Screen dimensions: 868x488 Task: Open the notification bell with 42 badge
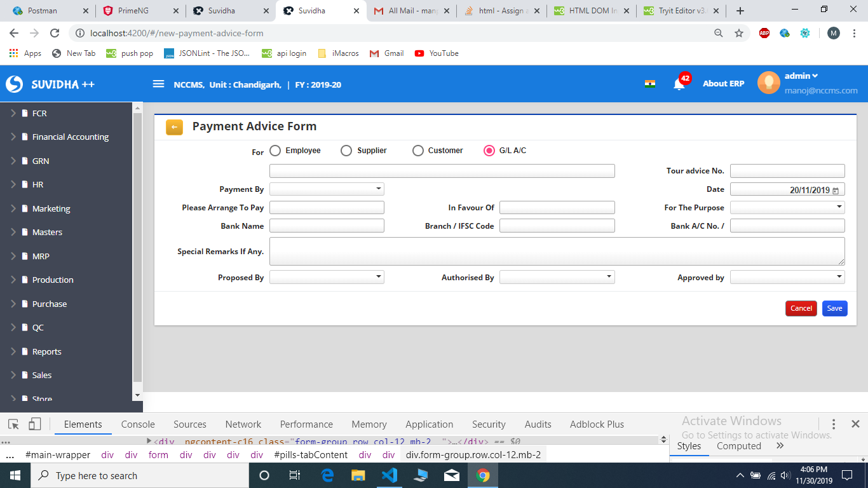[679, 85]
